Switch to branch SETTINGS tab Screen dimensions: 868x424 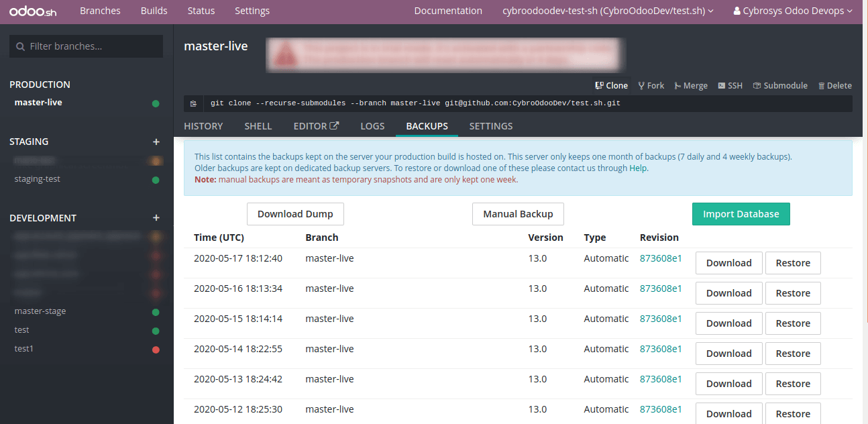coord(491,126)
